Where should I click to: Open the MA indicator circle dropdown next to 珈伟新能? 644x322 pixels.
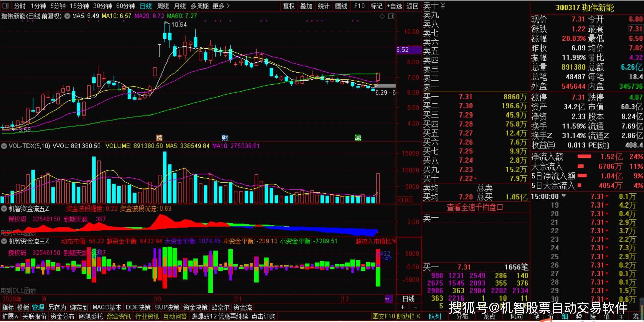click(67, 16)
